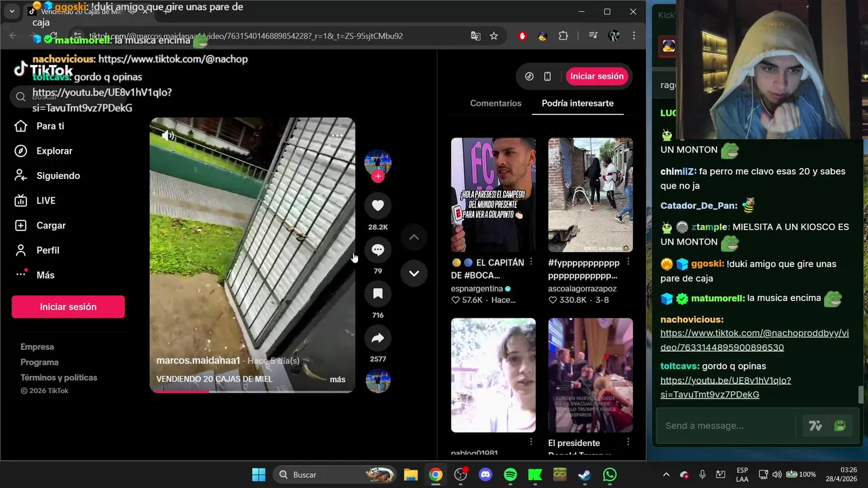The image size is (868, 488).
Task: Open File Explorer from the taskbar
Action: pyautogui.click(x=410, y=474)
